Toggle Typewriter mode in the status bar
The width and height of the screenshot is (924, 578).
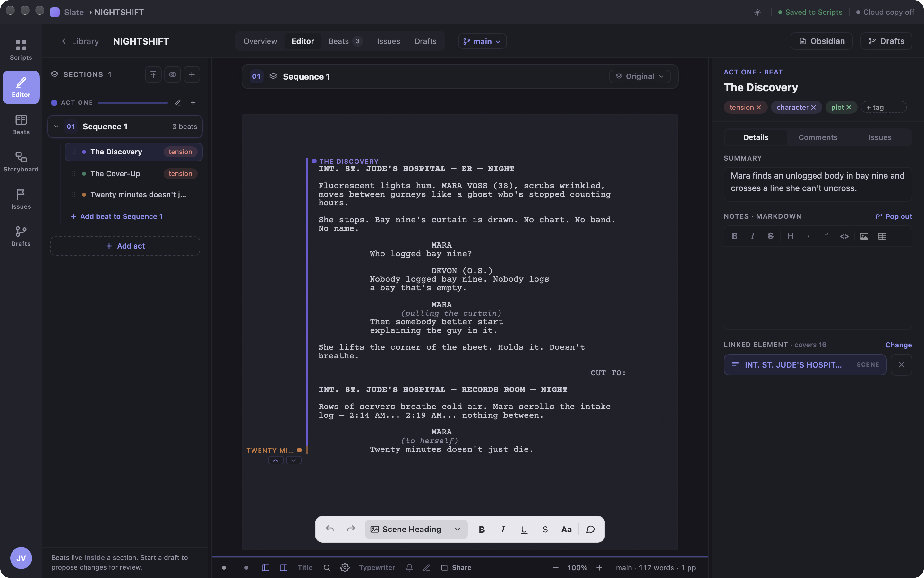(x=377, y=568)
